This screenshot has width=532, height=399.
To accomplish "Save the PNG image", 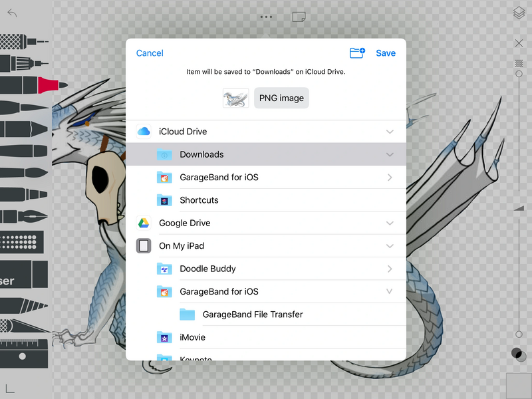I will (x=386, y=53).
